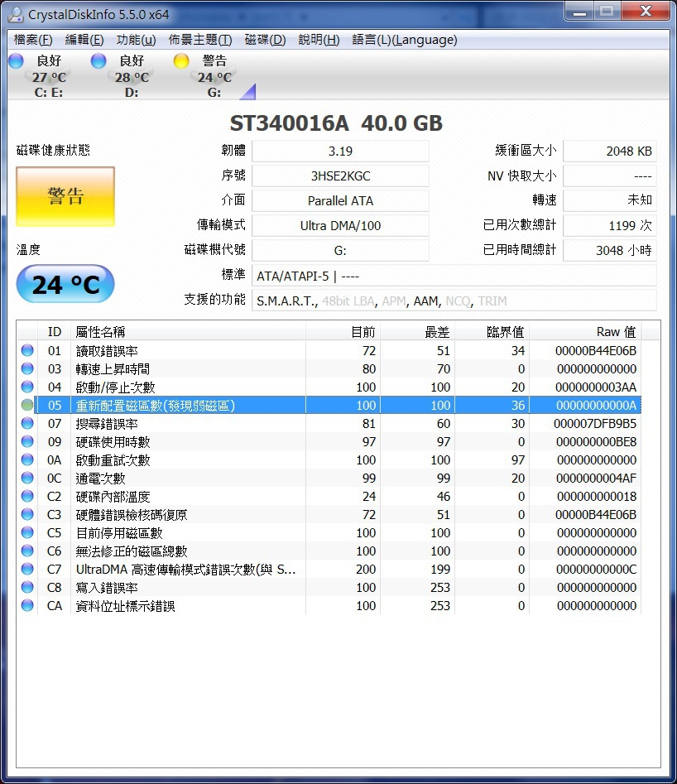Select the 資料位址標示錯誤 attribute name

coord(126,606)
